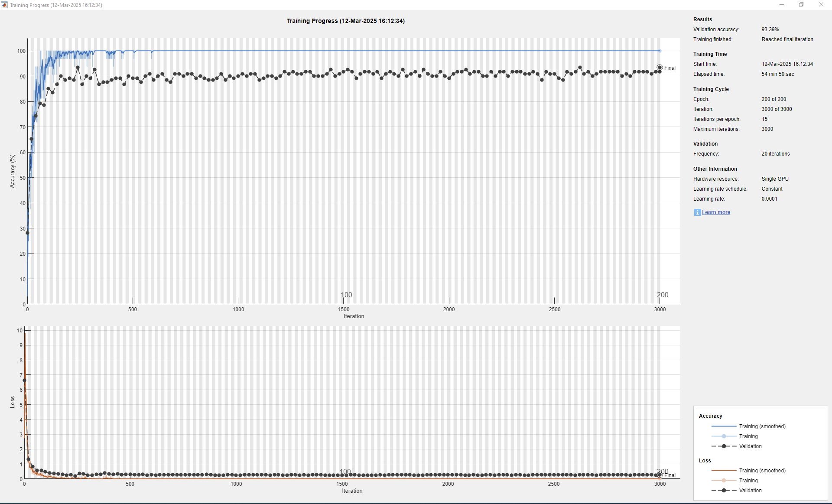Close the Training Progress window
Screen dimensions: 832x504
pyautogui.click(x=821, y=5)
